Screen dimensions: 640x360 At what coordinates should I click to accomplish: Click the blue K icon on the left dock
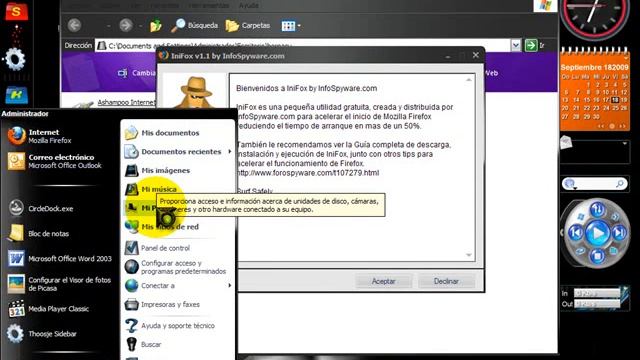click(x=16, y=95)
